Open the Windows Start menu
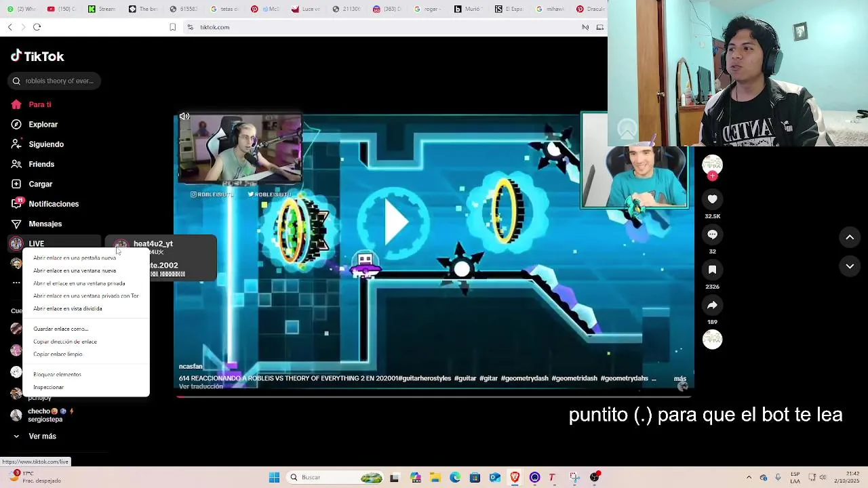Screen dimensions: 868x488 tap(274, 477)
